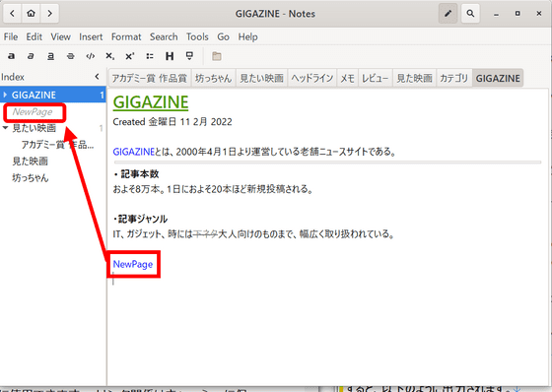Open the Go menu
This screenshot has height=392, width=552.
pyautogui.click(x=223, y=36)
